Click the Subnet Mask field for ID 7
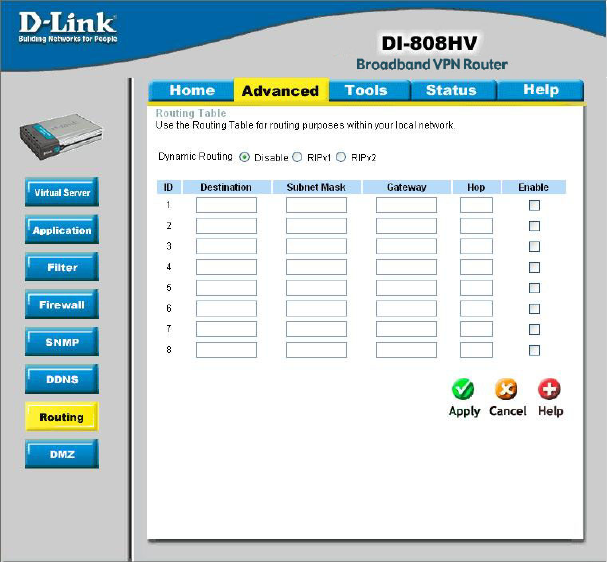Image resolution: width=607 pixels, height=562 pixels. point(316,329)
